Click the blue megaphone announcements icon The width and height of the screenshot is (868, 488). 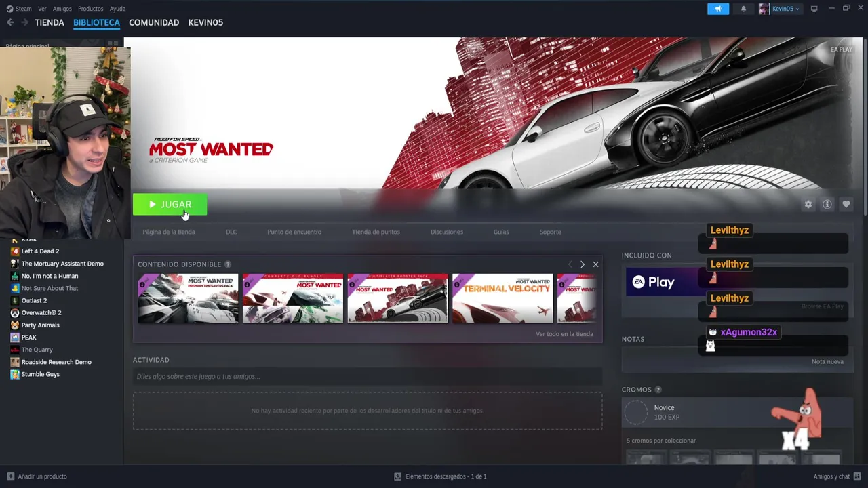[718, 9]
